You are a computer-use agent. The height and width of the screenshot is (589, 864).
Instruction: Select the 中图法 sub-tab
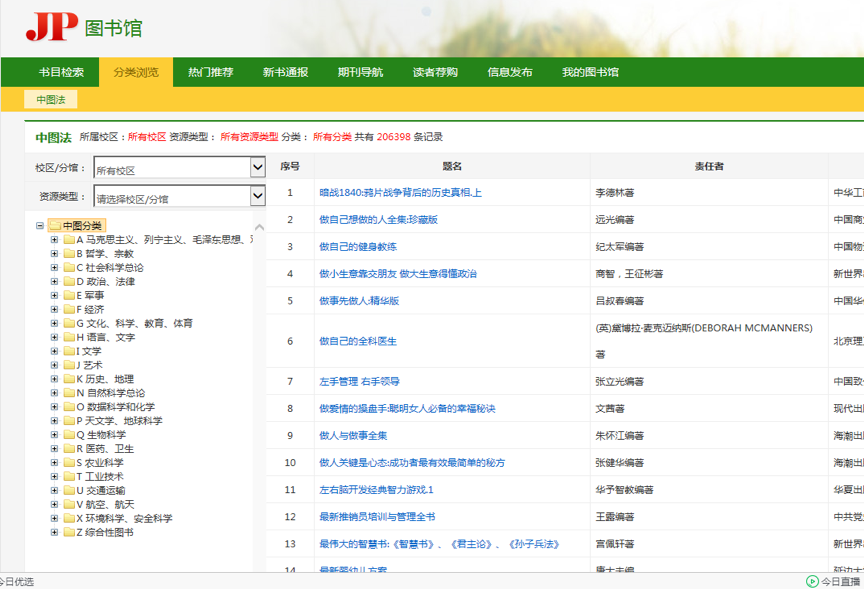[x=51, y=99]
